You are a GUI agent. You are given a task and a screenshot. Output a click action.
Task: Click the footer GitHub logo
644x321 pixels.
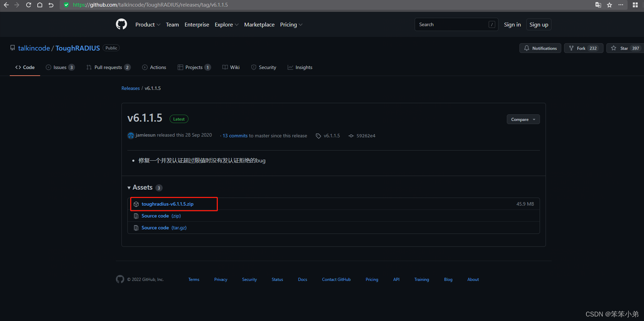pyautogui.click(x=120, y=279)
